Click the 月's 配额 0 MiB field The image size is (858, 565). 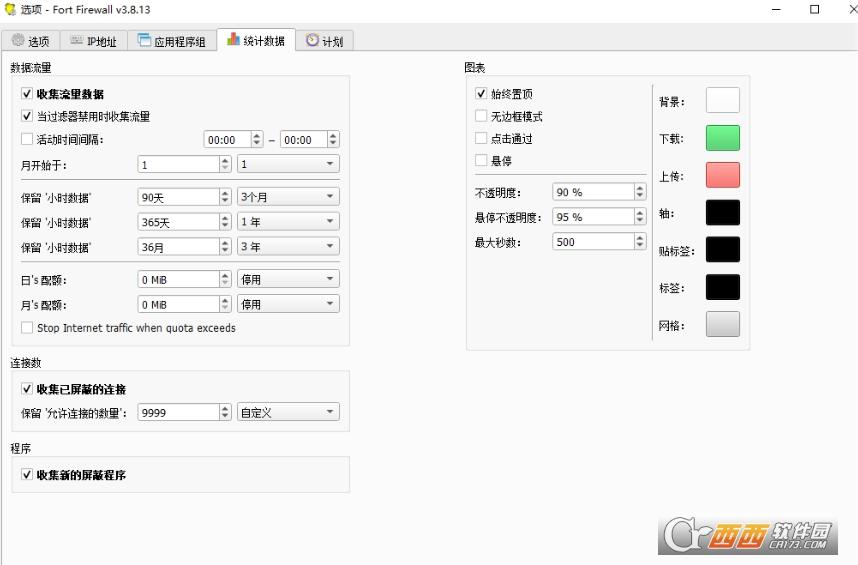click(x=178, y=304)
